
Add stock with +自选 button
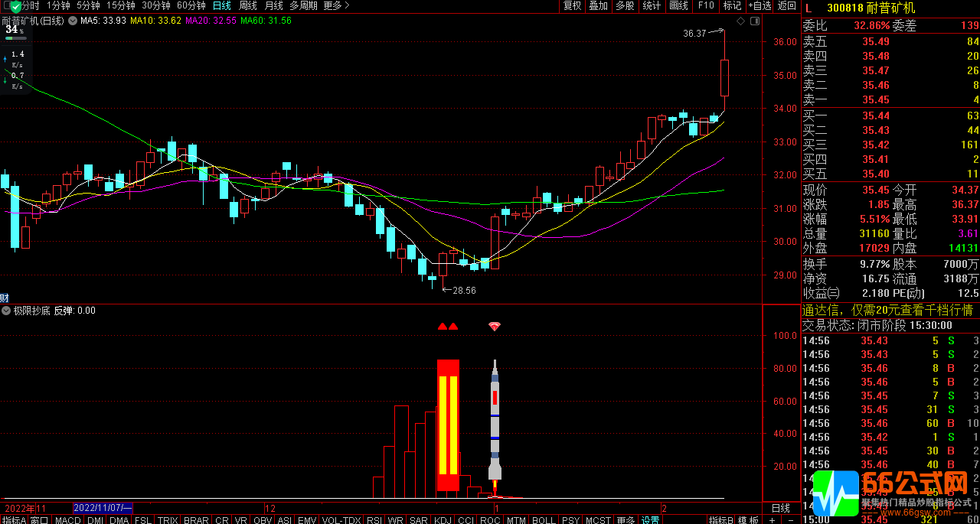[759, 5]
